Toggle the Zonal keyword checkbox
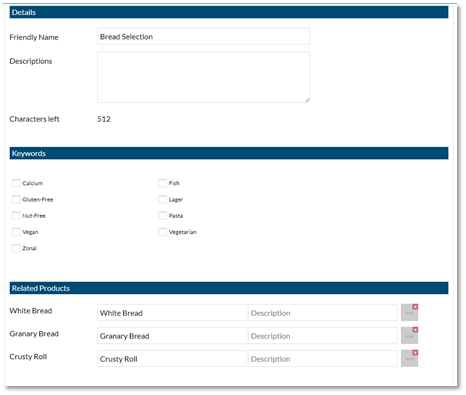The image size is (466, 395). point(16,248)
